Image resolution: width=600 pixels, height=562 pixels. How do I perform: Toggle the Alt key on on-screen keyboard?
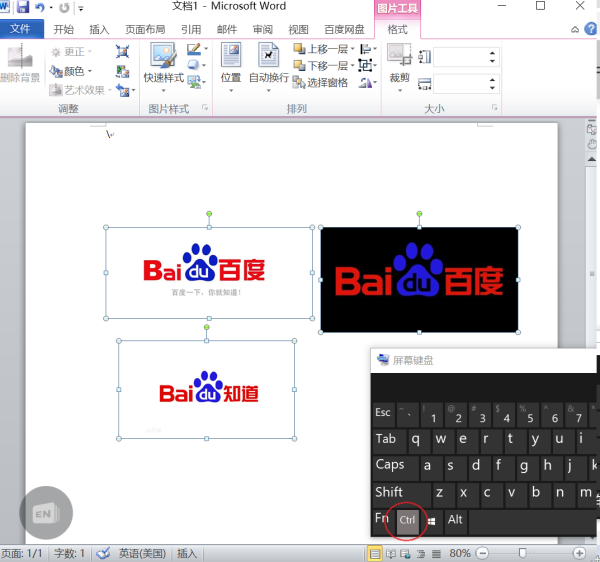(x=455, y=520)
